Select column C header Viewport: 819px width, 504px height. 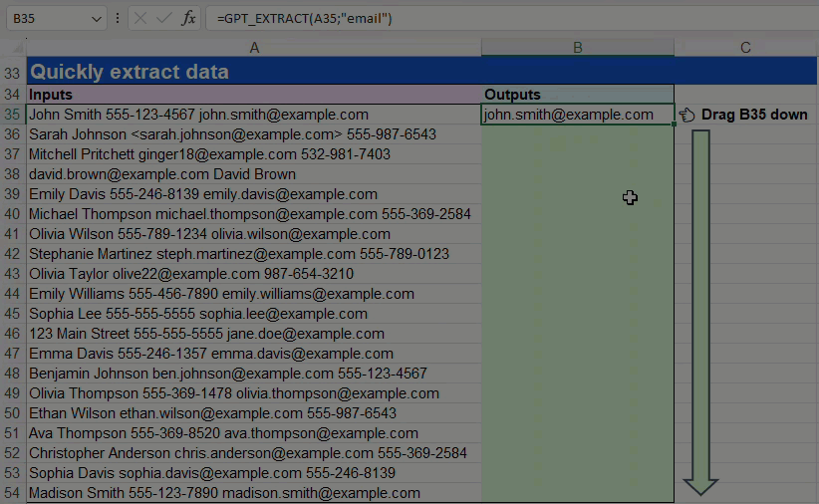[745, 48]
